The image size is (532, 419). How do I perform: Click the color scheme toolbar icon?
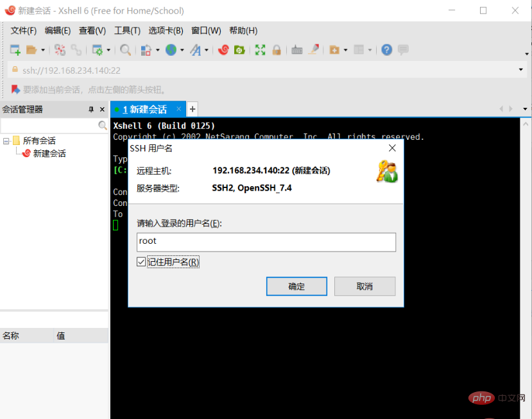tap(146, 50)
